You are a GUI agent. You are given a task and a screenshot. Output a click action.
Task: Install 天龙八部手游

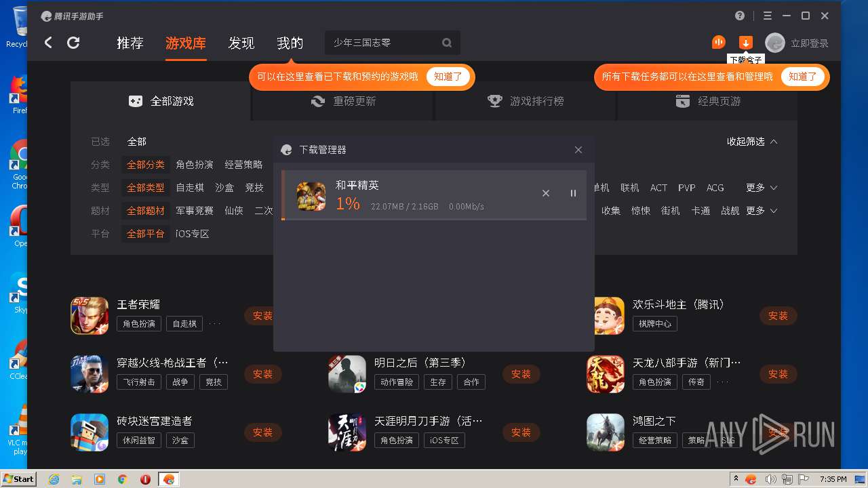tap(778, 374)
